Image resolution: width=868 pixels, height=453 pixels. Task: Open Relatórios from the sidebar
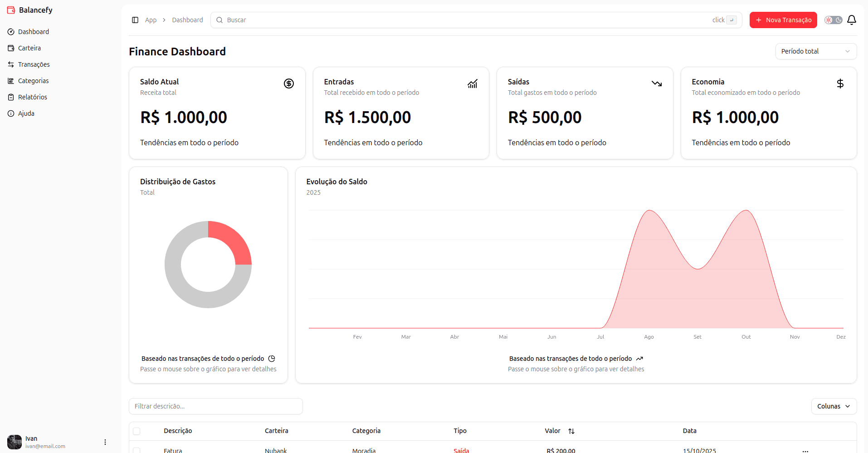coord(32,97)
